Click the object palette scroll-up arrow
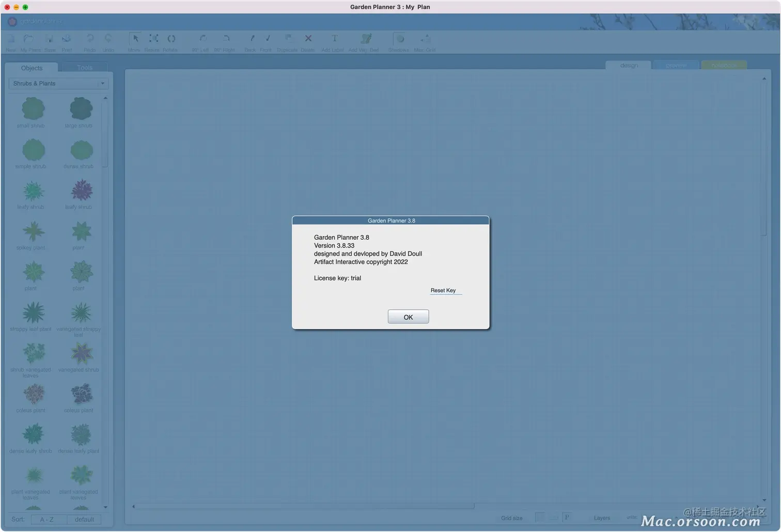 105,98
